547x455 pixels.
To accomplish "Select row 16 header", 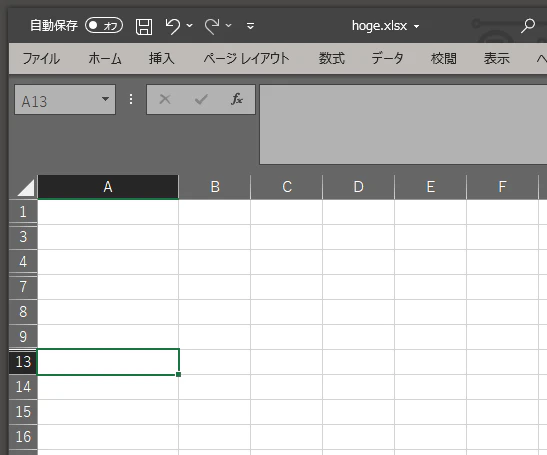I will [x=23, y=437].
